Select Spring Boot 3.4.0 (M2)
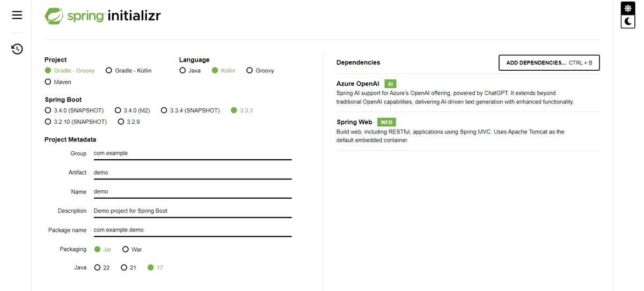Image resolution: width=644 pixels, height=291 pixels. [132, 110]
